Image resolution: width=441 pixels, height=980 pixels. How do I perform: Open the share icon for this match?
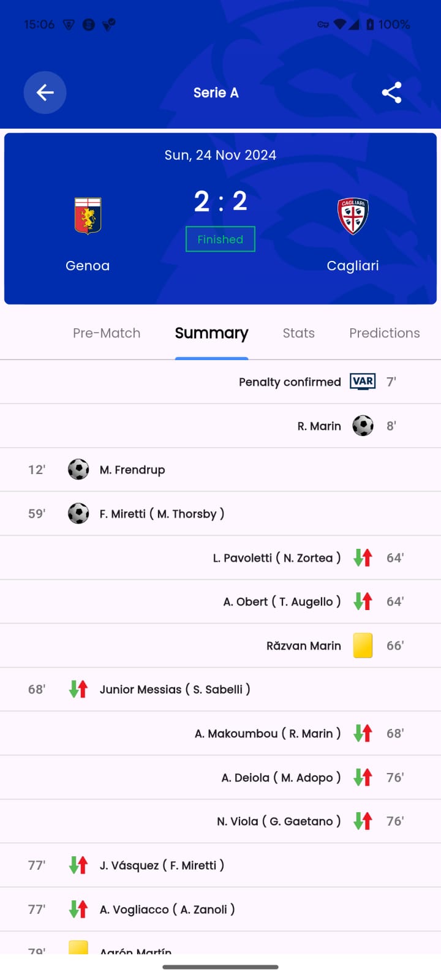coord(391,92)
